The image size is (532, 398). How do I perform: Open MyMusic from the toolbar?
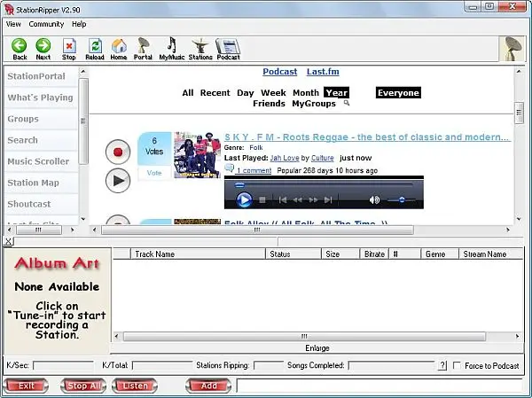tap(172, 49)
